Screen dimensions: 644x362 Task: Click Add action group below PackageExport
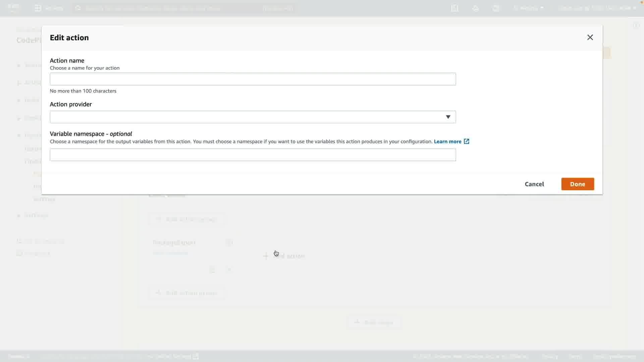187,293
